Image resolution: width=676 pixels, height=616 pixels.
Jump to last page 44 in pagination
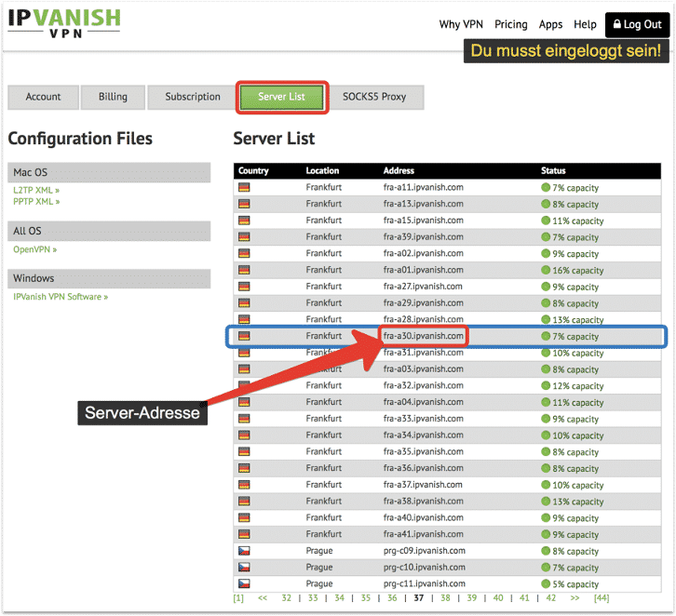[602, 598]
